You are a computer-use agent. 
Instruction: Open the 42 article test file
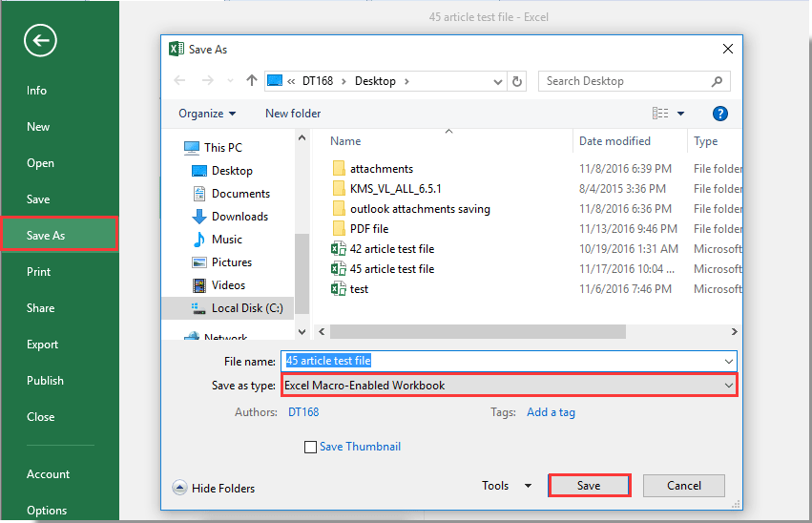point(391,249)
